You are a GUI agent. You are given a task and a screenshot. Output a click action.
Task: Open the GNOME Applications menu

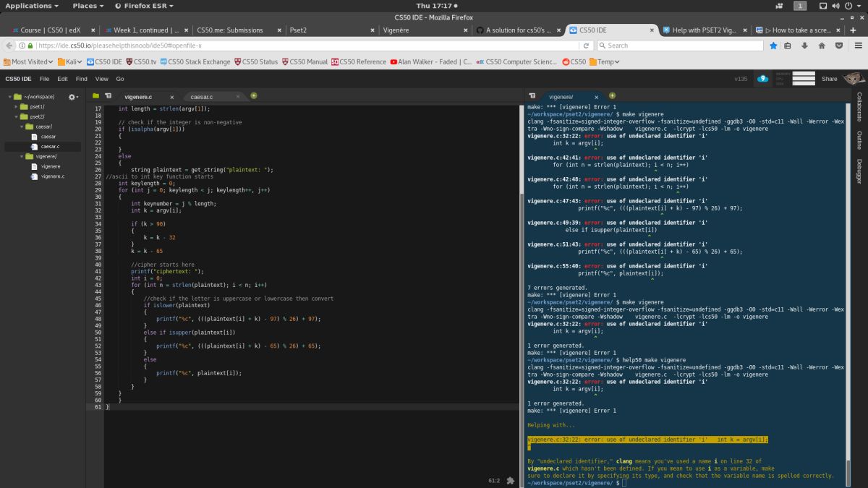pos(32,6)
